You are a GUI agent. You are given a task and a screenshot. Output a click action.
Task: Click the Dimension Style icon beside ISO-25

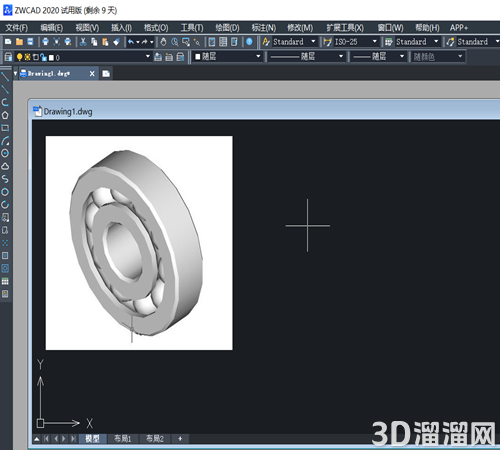[327, 42]
